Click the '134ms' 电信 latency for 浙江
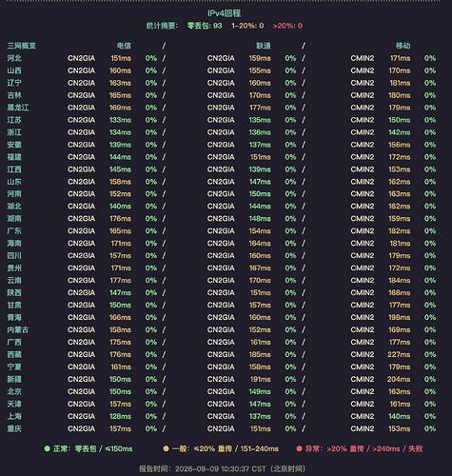Image resolution: width=452 pixels, height=476 pixels. 121,132
